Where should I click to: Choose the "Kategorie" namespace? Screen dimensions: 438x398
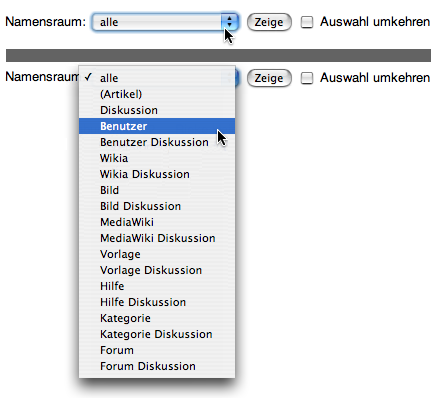157,318
